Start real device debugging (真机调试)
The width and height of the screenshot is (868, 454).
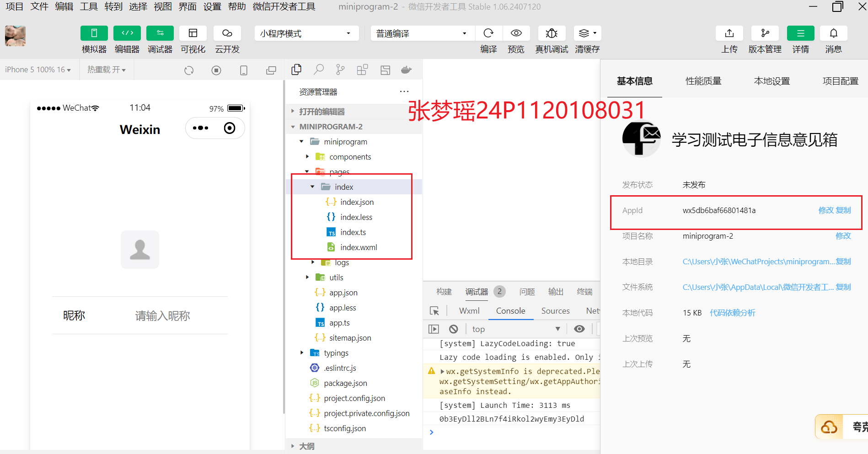click(552, 33)
